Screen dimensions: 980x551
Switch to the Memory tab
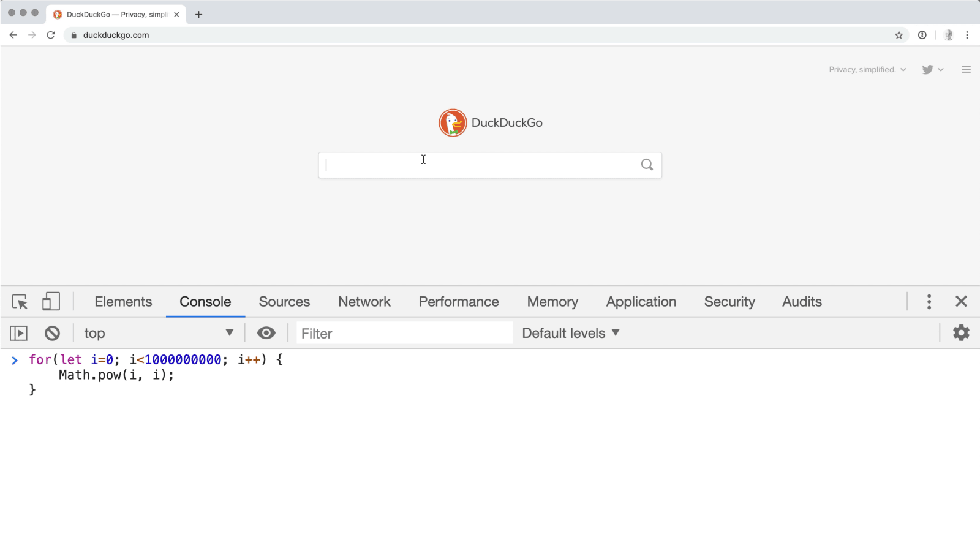click(x=552, y=302)
